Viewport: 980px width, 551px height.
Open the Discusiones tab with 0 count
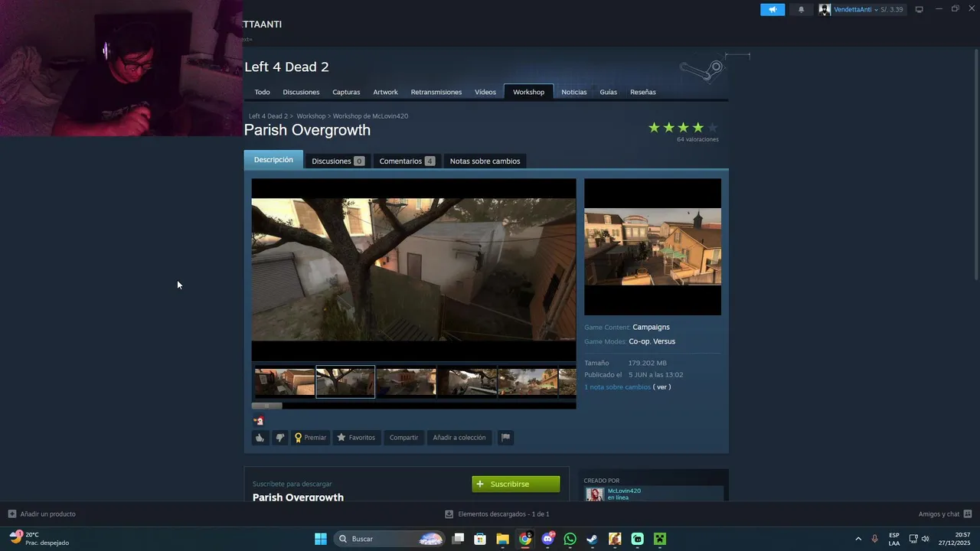point(338,161)
